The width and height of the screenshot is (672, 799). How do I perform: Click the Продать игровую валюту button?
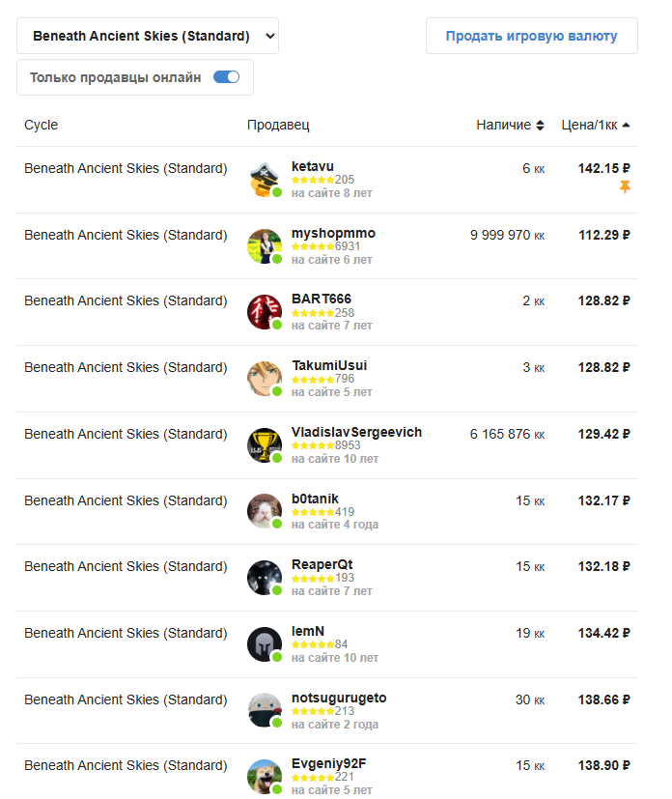(531, 36)
